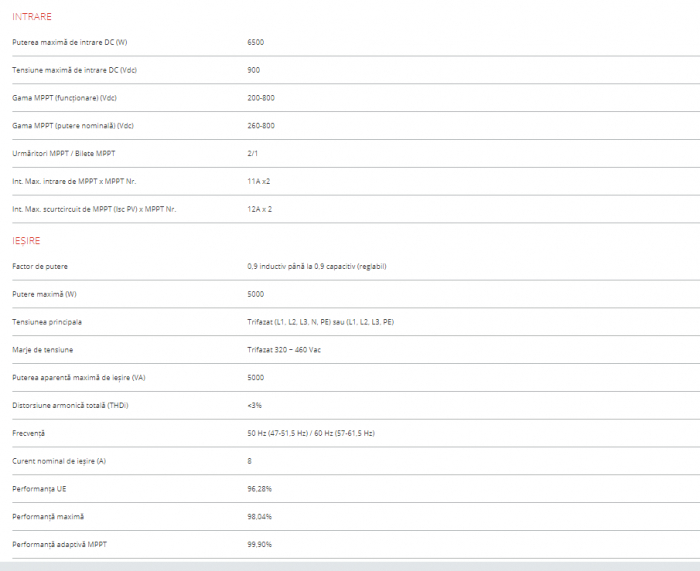Click the 'Urmăritori MPPT / Bilete MPPT' label
The height and width of the screenshot is (571, 700).
tap(64, 154)
